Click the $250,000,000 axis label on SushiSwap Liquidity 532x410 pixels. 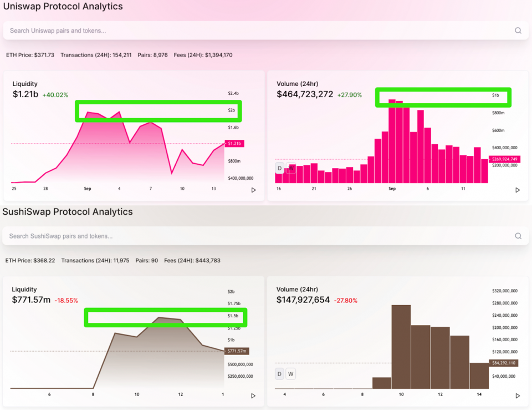(x=241, y=376)
